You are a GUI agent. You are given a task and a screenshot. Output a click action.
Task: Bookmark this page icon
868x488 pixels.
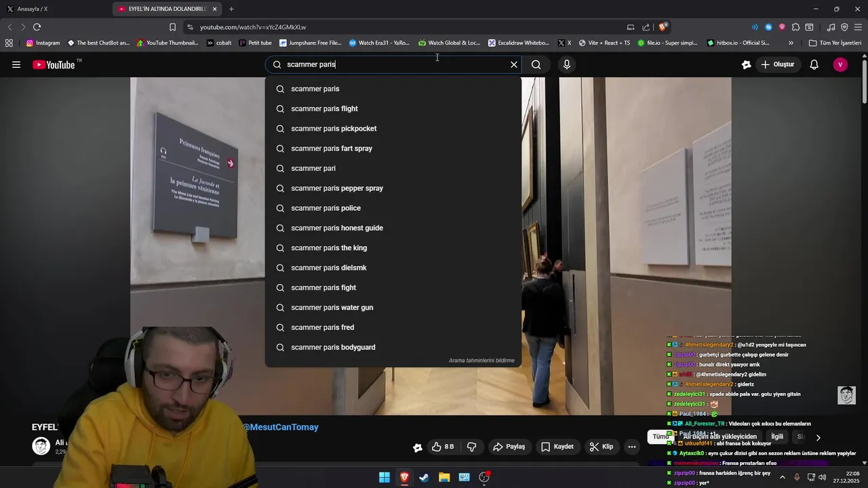pyautogui.click(x=172, y=27)
